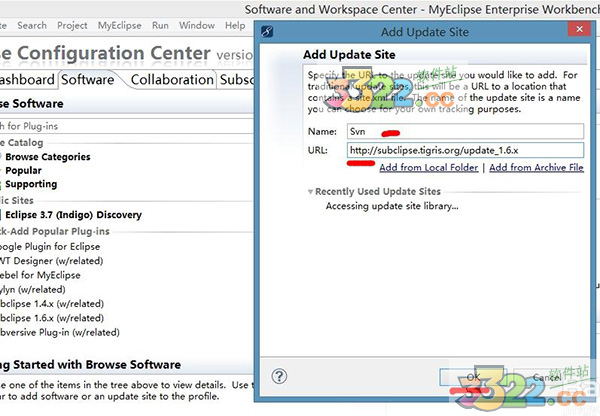Open the Help menu
Screen dimensions: 600x416
[235, 26]
